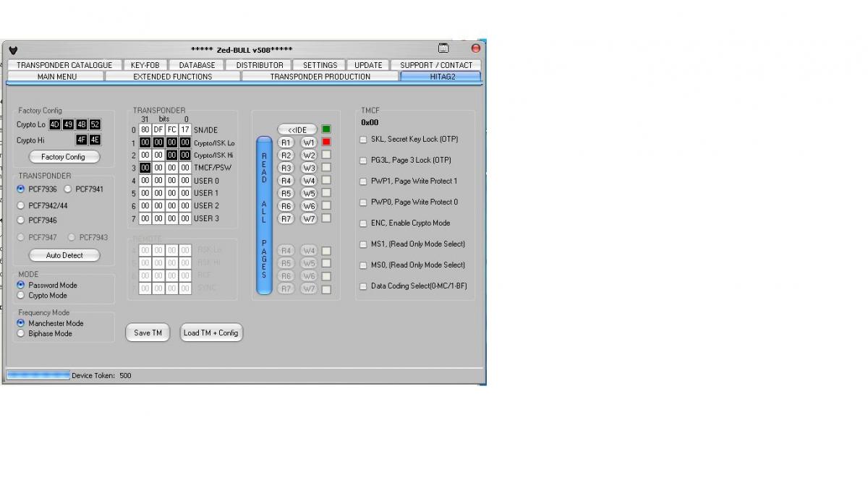
Task: Click the W1 write page button
Action: [x=309, y=142]
